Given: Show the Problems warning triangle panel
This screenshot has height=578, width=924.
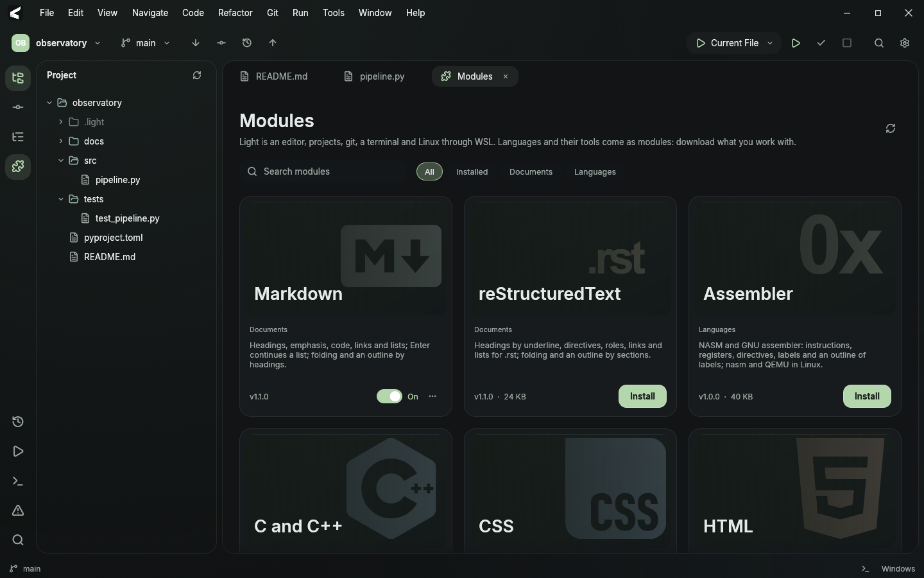Looking at the screenshot, I should (18, 511).
